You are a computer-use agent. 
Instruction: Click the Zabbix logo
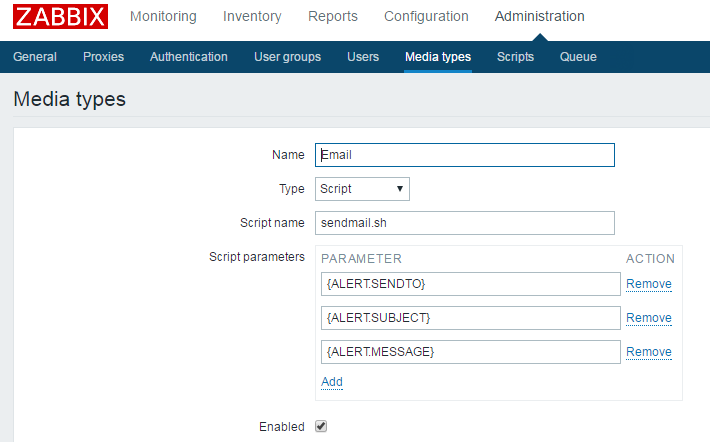pyautogui.click(x=60, y=17)
